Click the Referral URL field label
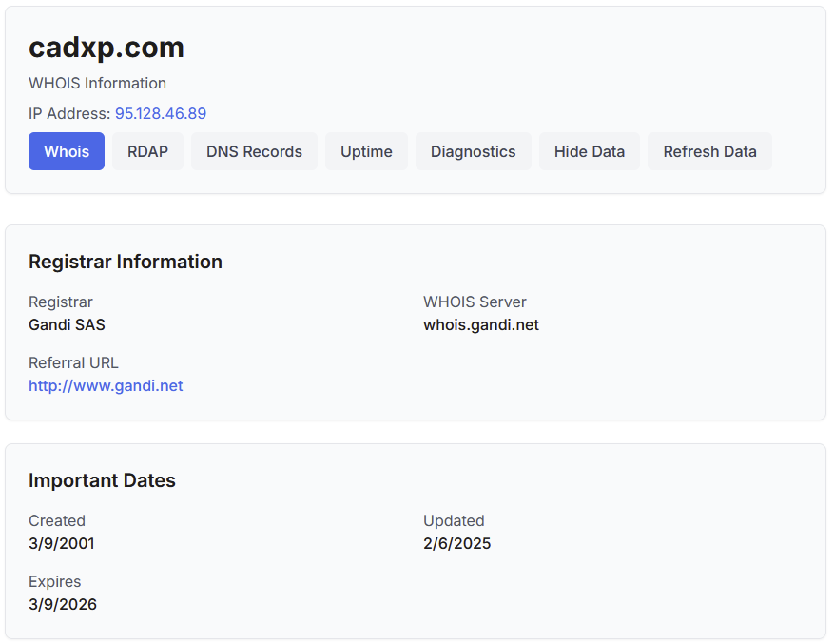 (73, 363)
